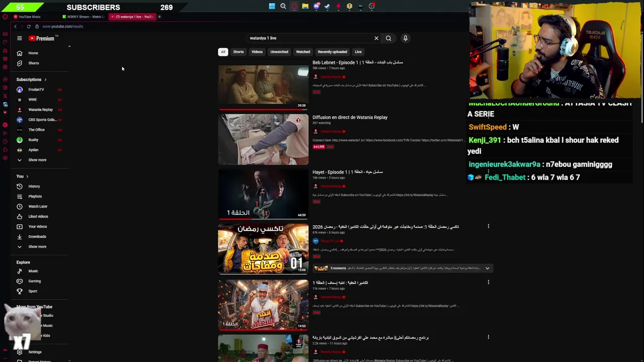Open Watania Replay channel in sidebar
This screenshot has height=362, width=644.
39,110
